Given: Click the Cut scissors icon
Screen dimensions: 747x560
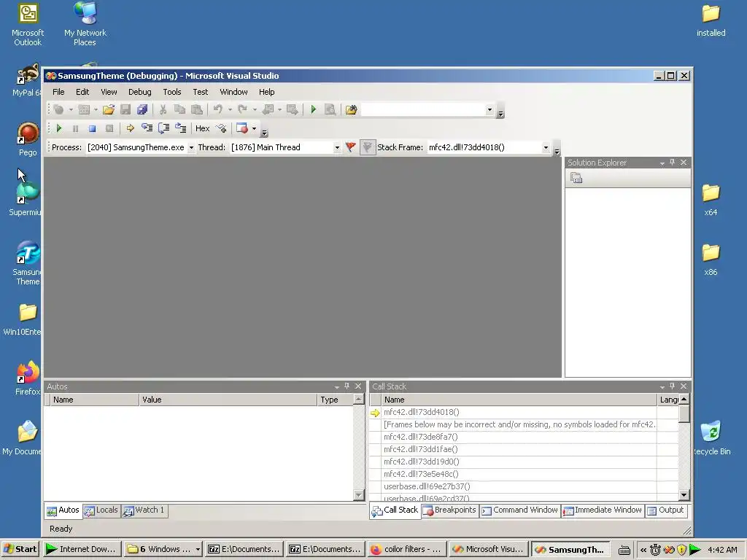Looking at the screenshot, I should click(x=163, y=109).
